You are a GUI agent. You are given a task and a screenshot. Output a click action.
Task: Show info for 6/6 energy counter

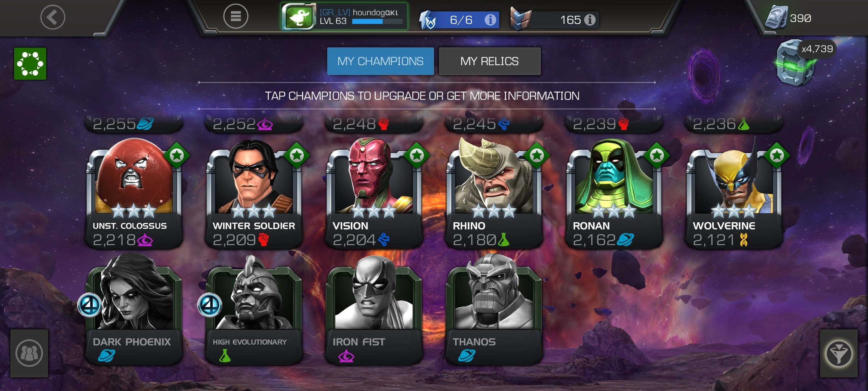(x=490, y=20)
